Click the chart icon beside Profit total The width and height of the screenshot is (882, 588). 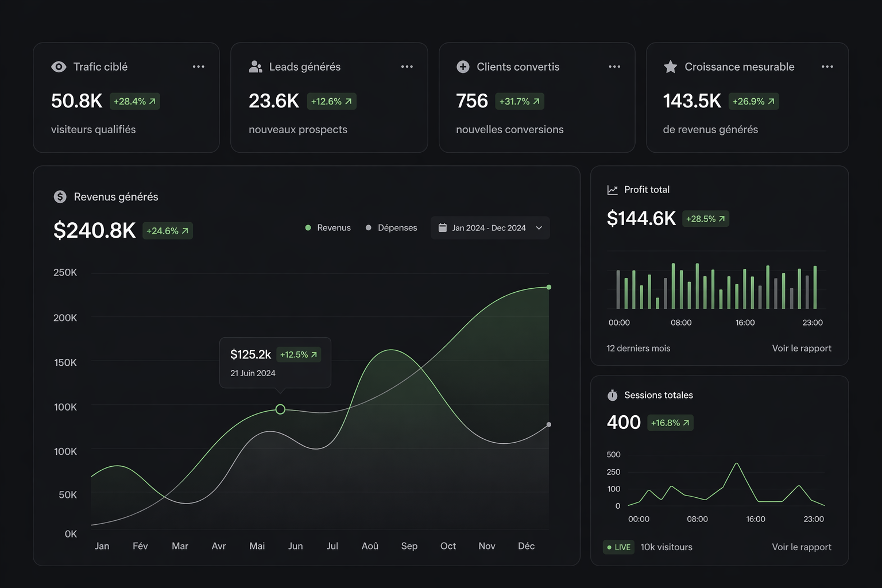click(613, 190)
